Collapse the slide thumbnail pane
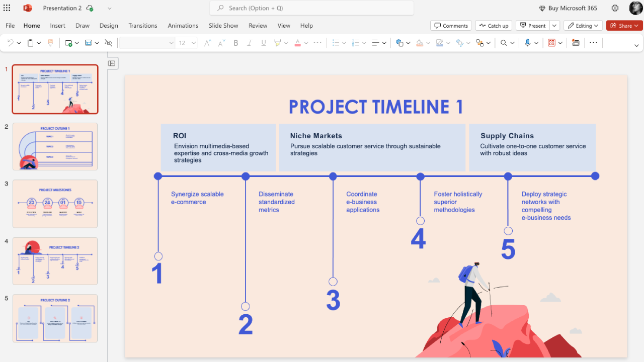 (x=112, y=63)
